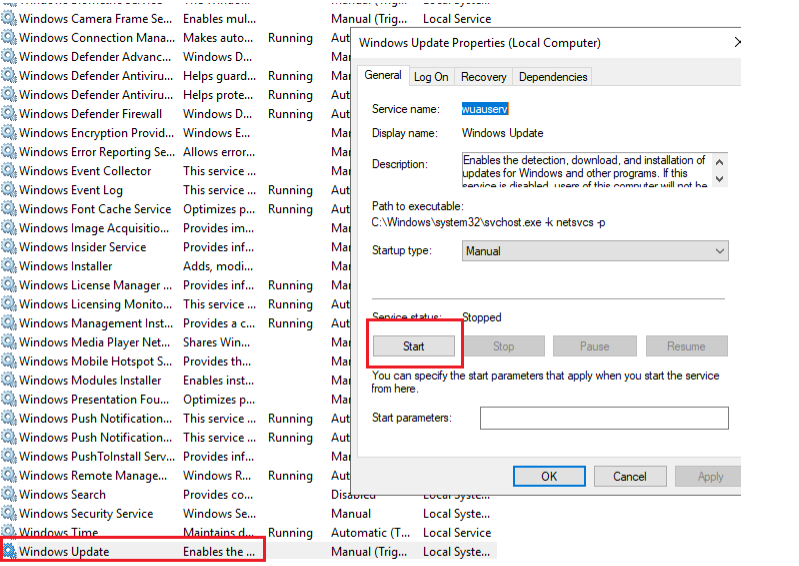799x566 pixels.
Task: Click the 'Local Service' cell of Windows Time
Action: [457, 532]
